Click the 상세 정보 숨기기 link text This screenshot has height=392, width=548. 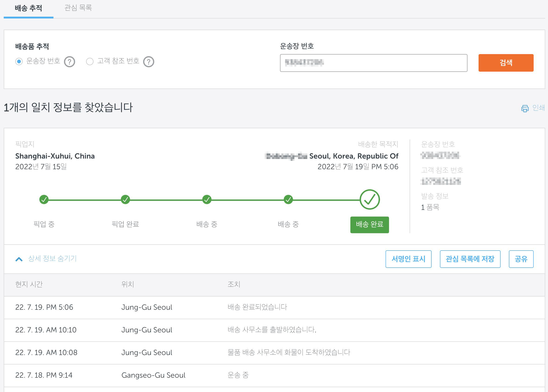point(52,258)
